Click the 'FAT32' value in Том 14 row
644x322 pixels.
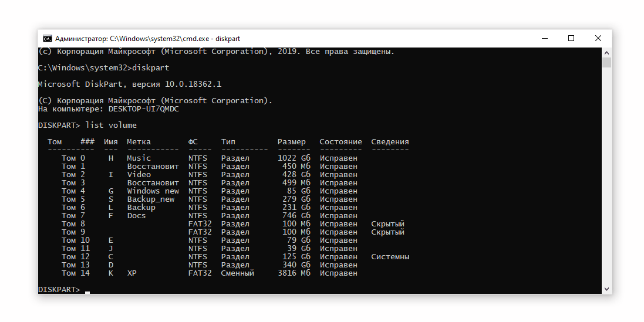point(200,273)
